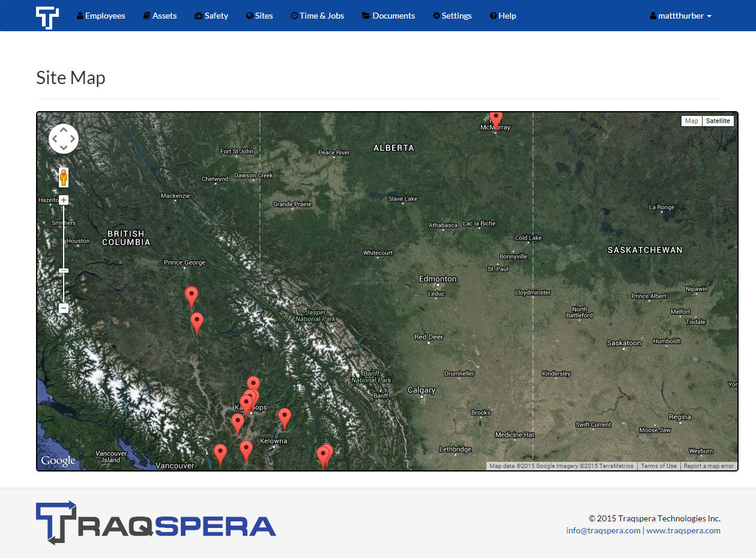Click the zoom-out minus control on the map
Viewport: 756px width, 558px height.
(x=64, y=308)
